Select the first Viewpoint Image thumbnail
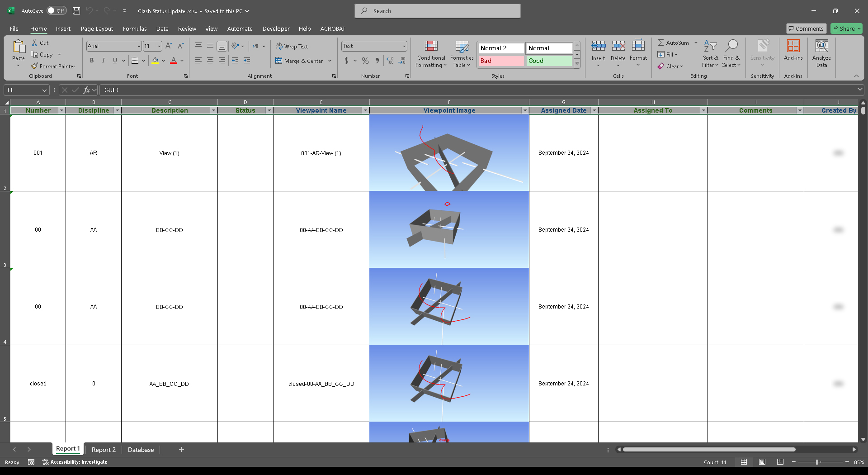 point(449,153)
